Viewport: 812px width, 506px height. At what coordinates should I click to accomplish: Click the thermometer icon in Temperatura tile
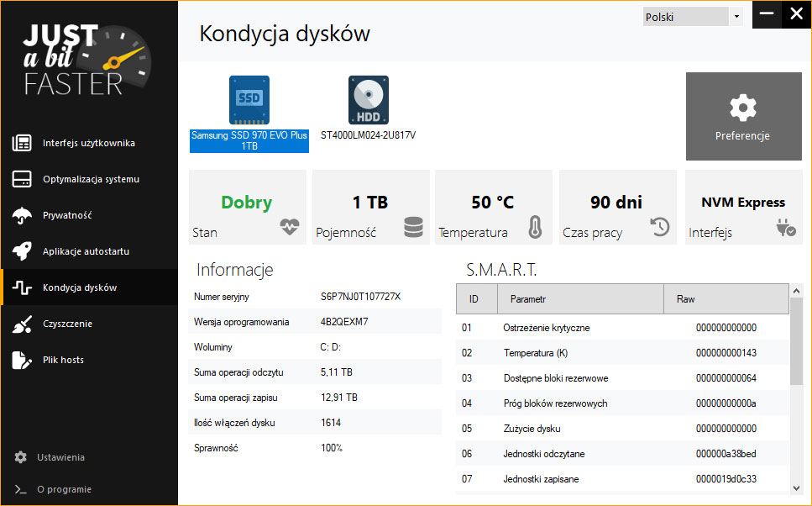coord(535,227)
